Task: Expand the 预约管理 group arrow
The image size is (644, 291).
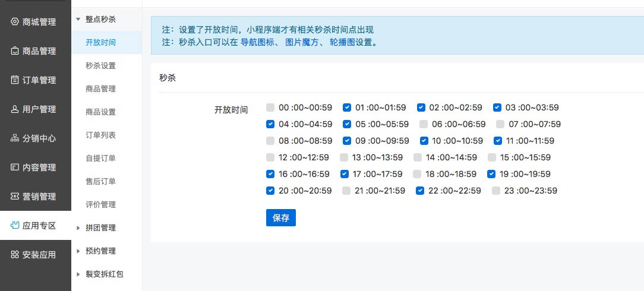Action: (x=78, y=251)
